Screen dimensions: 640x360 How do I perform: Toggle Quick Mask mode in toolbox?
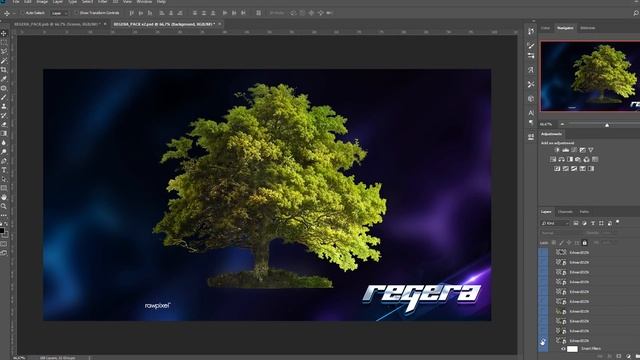4,244
